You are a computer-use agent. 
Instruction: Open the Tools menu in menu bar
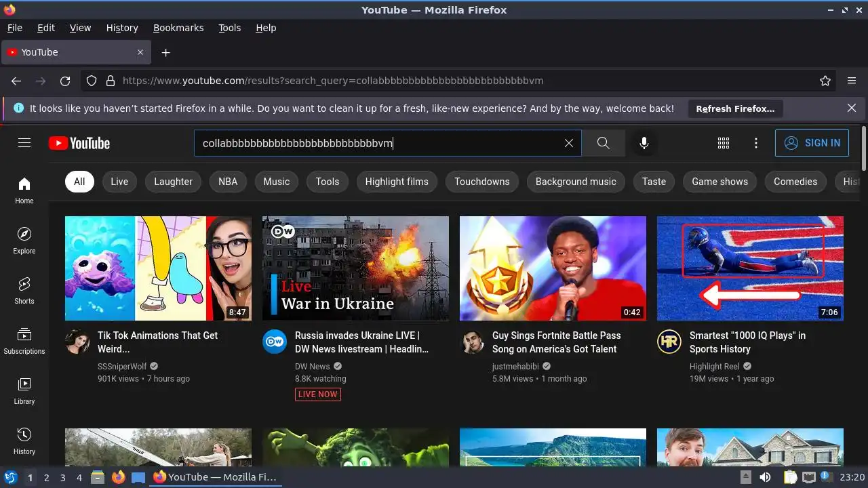click(x=230, y=28)
